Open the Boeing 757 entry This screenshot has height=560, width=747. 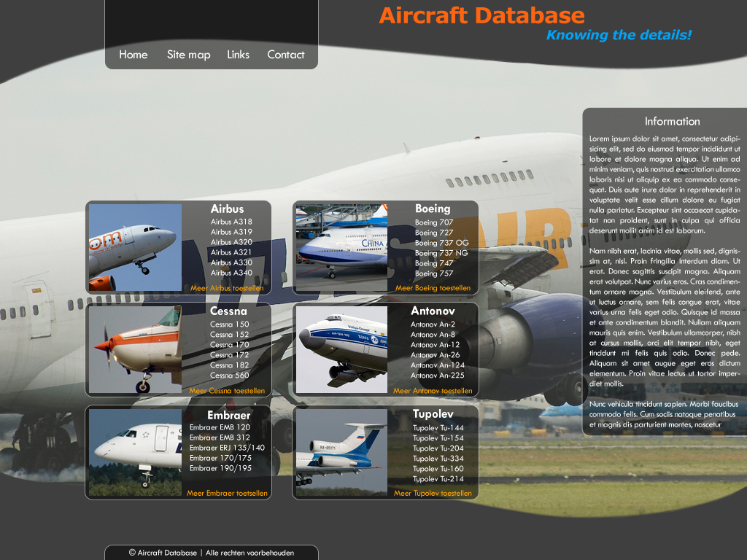click(x=433, y=274)
